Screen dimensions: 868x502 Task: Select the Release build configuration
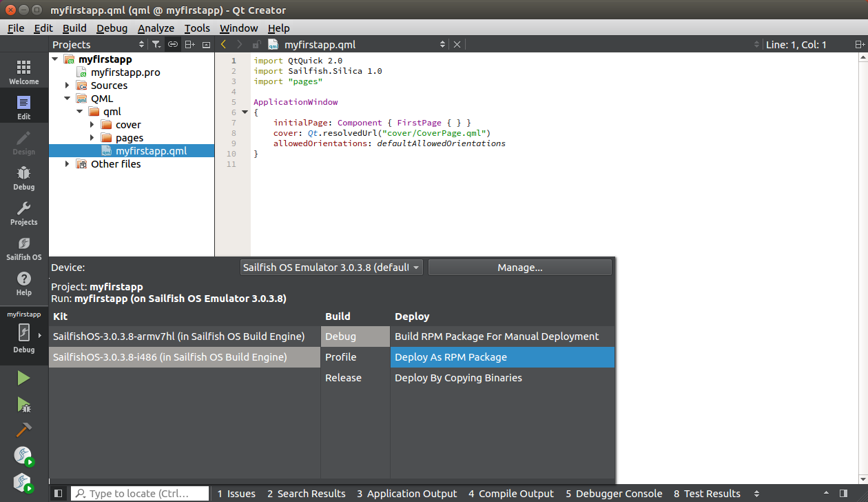pyautogui.click(x=343, y=378)
